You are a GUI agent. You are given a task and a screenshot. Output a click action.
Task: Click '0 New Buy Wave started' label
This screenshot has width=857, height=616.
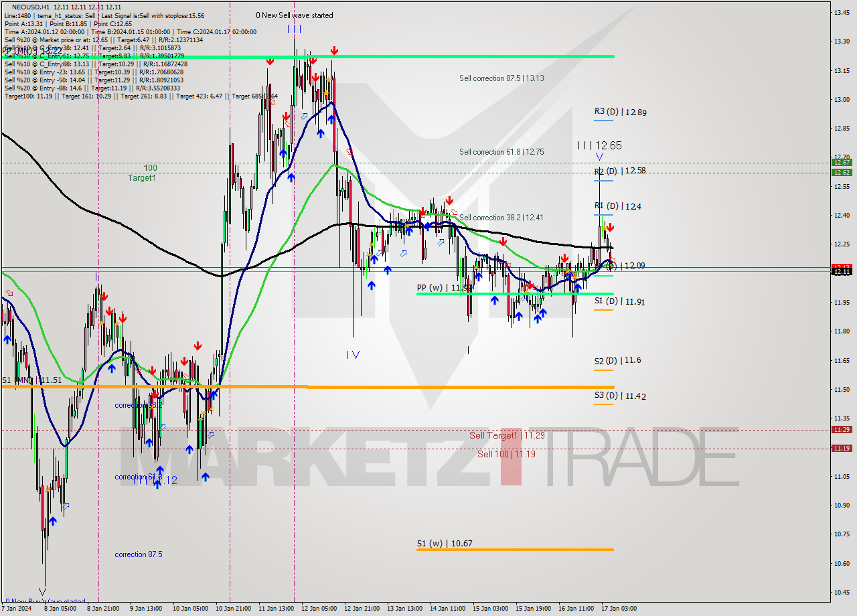46,601
